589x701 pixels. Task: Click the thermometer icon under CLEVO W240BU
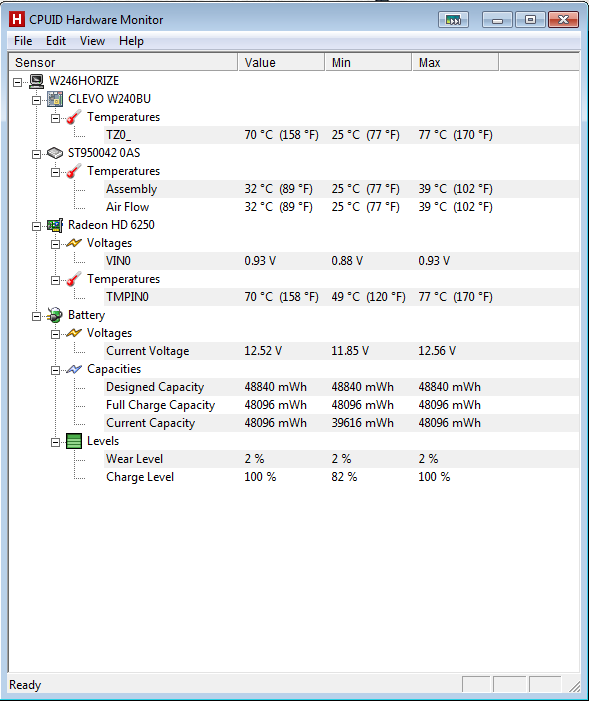(74, 117)
